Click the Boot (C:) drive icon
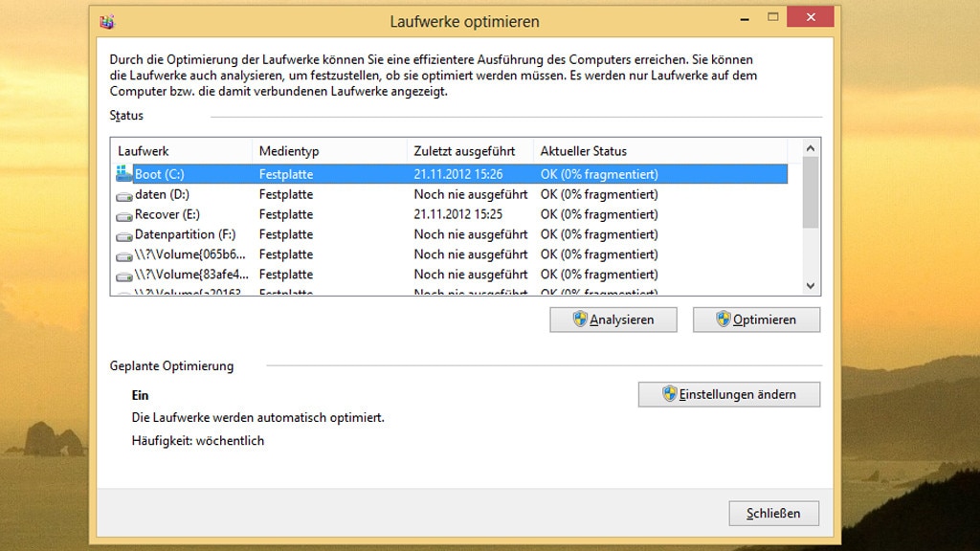980x551 pixels. point(124,174)
